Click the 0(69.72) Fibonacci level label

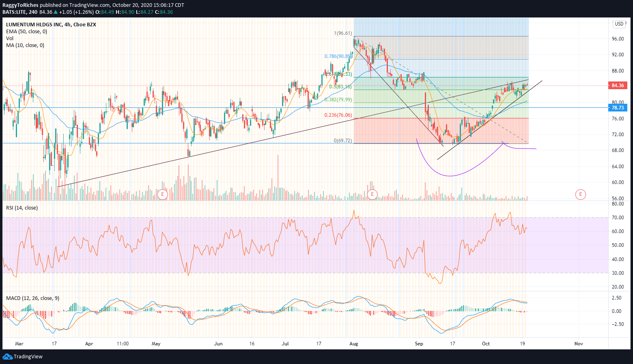(343, 141)
